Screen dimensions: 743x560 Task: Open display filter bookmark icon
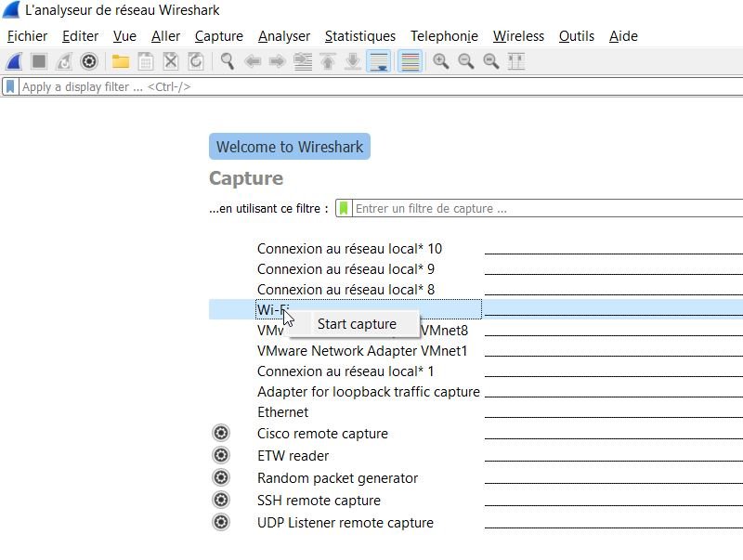coord(10,86)
